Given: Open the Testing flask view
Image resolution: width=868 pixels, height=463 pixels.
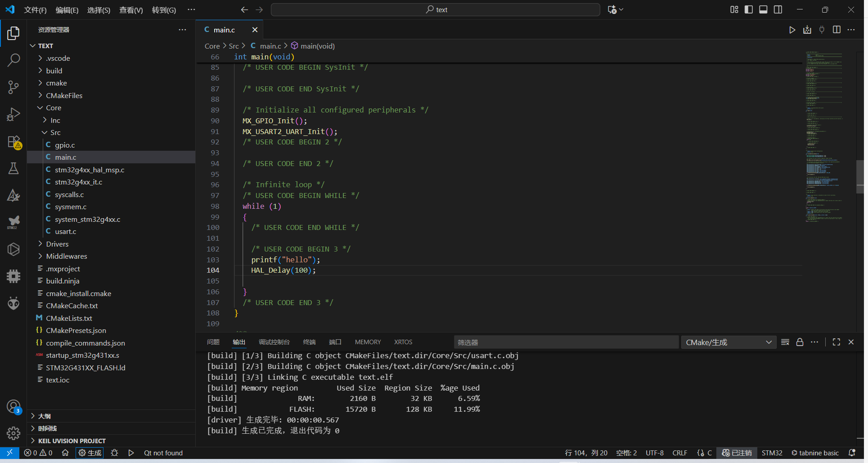Looking at the screenshot, I should pyautogui.click(x=13, y=168).
